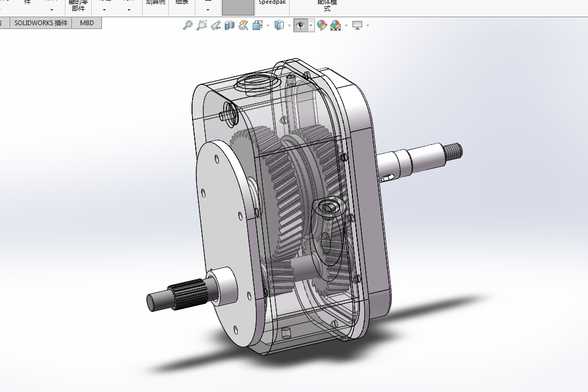Open the Apply Scene dropdown arrow
This screenshot has height=392, width=588.
point(346,26)
